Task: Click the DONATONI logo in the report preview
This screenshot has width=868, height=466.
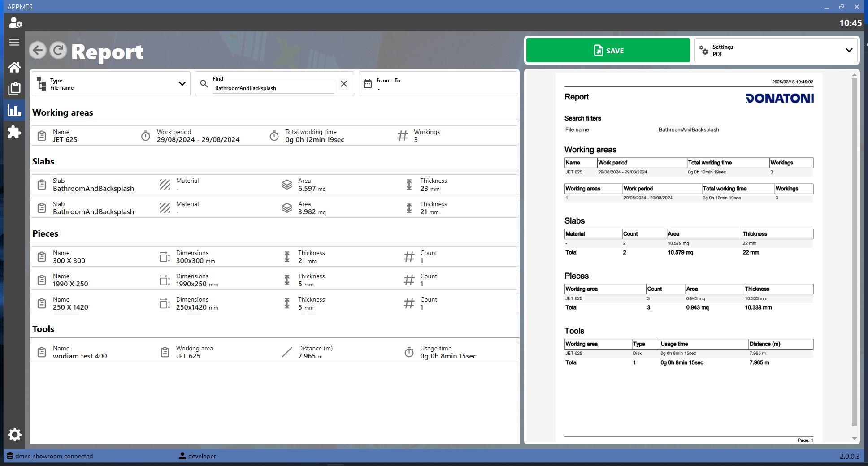Action: (779, 98)
